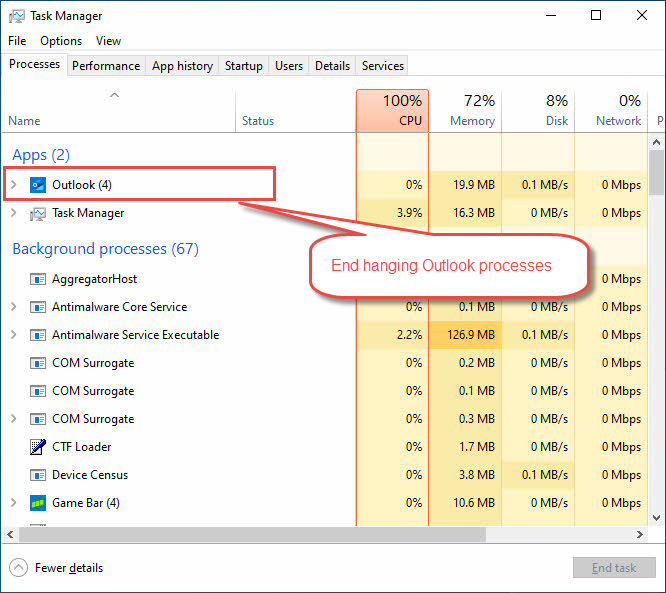This screenshot has height=593, width=666.
Task: Click the horizontal scrollbar left arrow
Action: (10, 534)
